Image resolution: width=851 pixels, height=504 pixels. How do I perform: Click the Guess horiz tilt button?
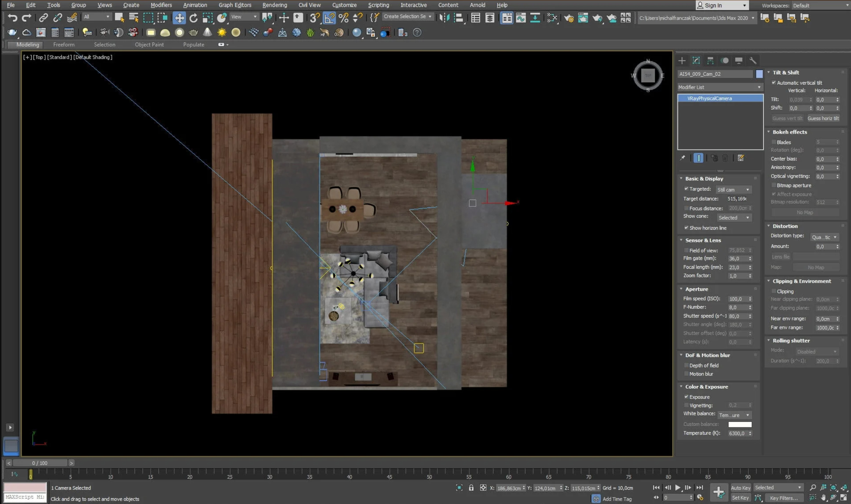click(823, 118)
